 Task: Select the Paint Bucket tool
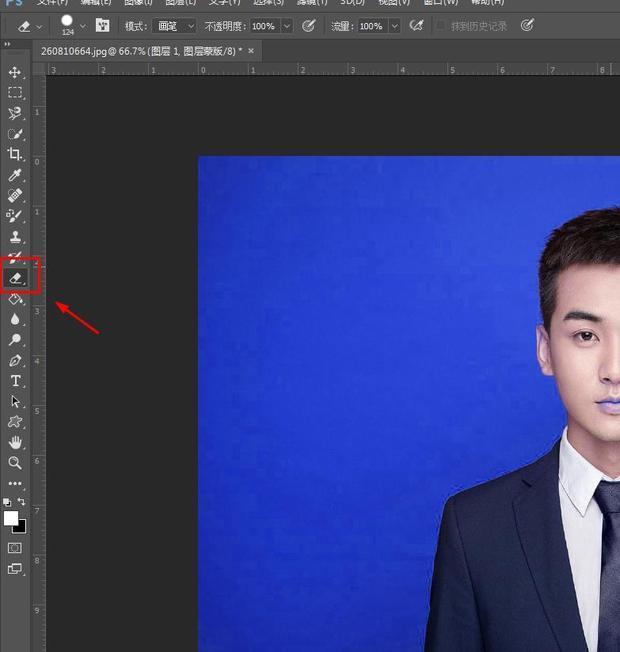(15, 299)
